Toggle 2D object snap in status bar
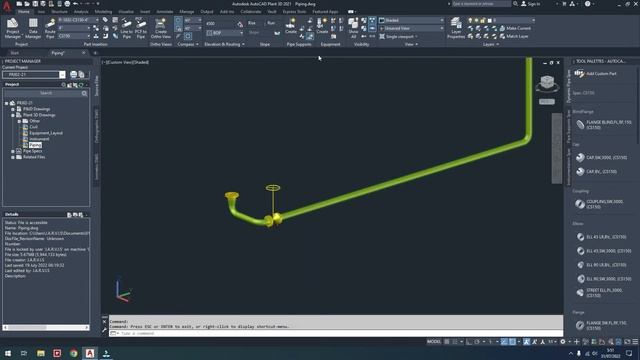This screenshot has height=360, width=640. [x=512, y=342]
